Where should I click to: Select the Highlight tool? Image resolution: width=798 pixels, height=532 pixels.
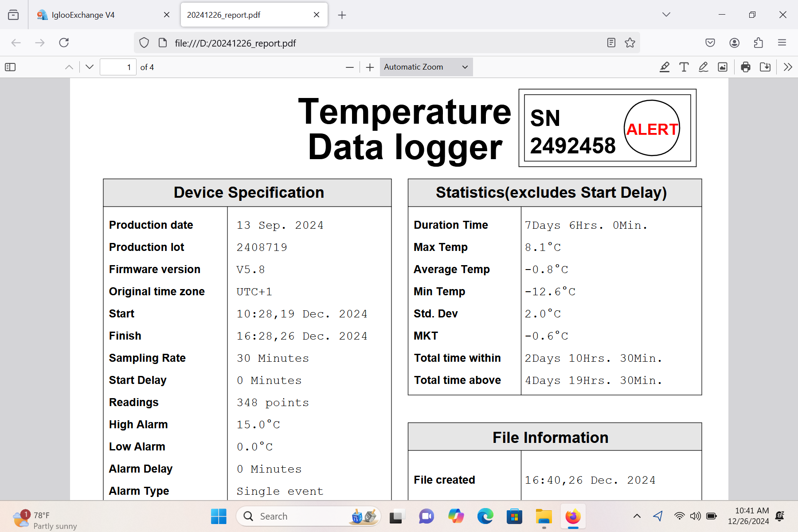[664, 67]
